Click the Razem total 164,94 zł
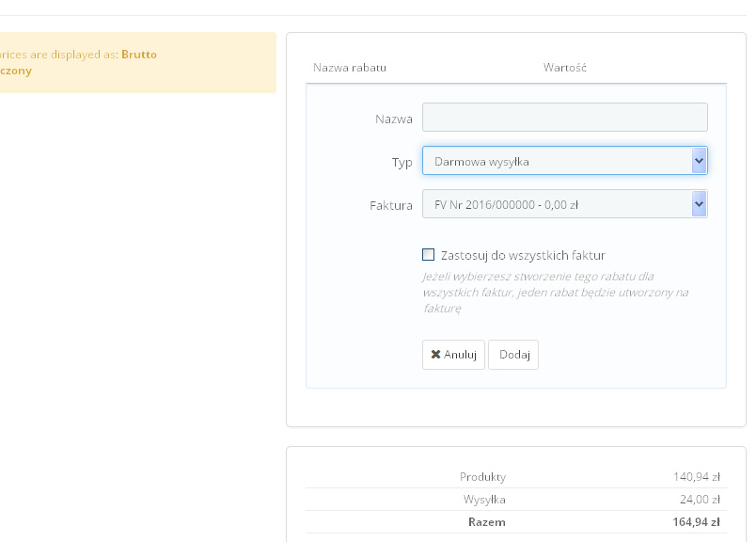 697,522
